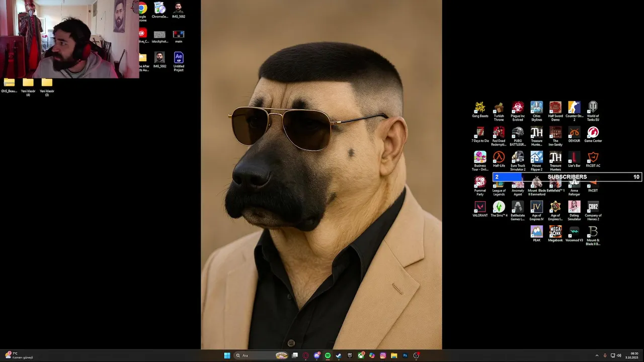This screenshot has height=362, width=644.
Task: Open Wargaming Game Center shortcut
Action: [593, 134]
